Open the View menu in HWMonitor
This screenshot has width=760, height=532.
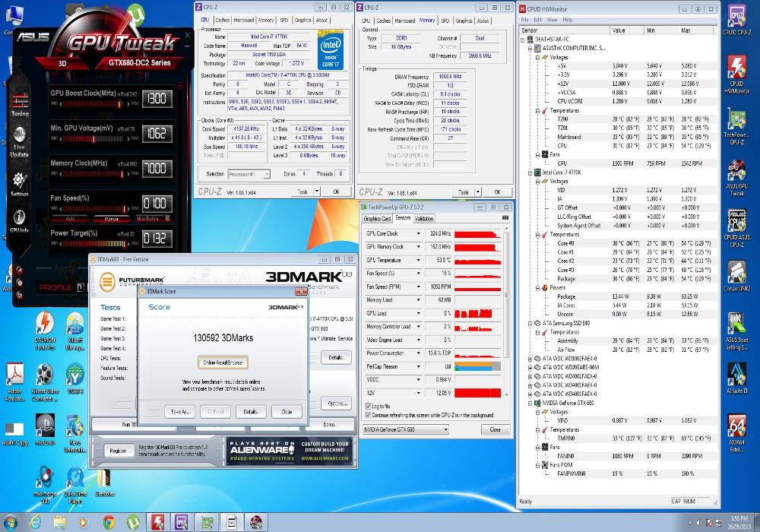point(552,20)
